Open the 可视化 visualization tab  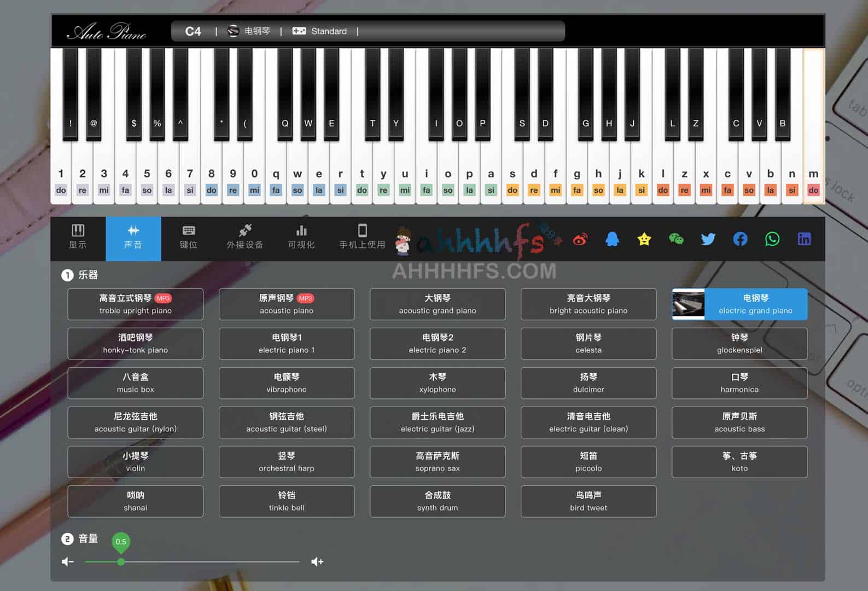[x=301, y=239]
